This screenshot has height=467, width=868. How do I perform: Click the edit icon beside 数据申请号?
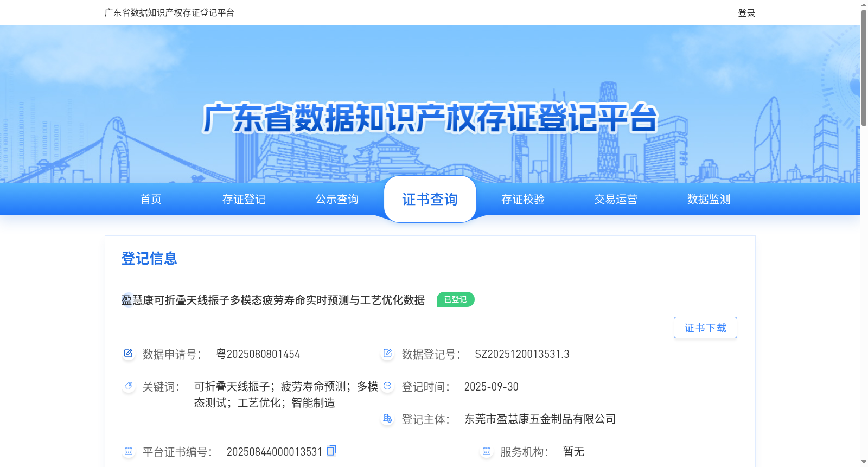pos(128,354)
